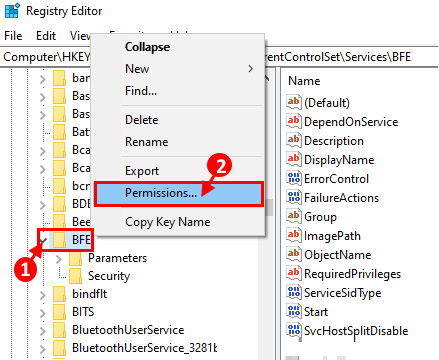Viewport: 439px width, 360px height.
Task: Open Permissions... from the context menu
Action: pyautogui.click(x=179, y=193)
